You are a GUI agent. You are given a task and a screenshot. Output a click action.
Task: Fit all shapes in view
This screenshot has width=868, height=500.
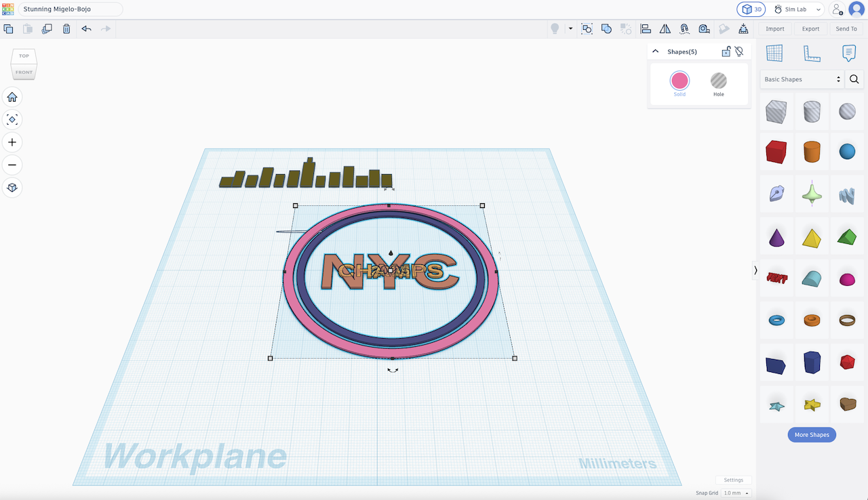12,120
